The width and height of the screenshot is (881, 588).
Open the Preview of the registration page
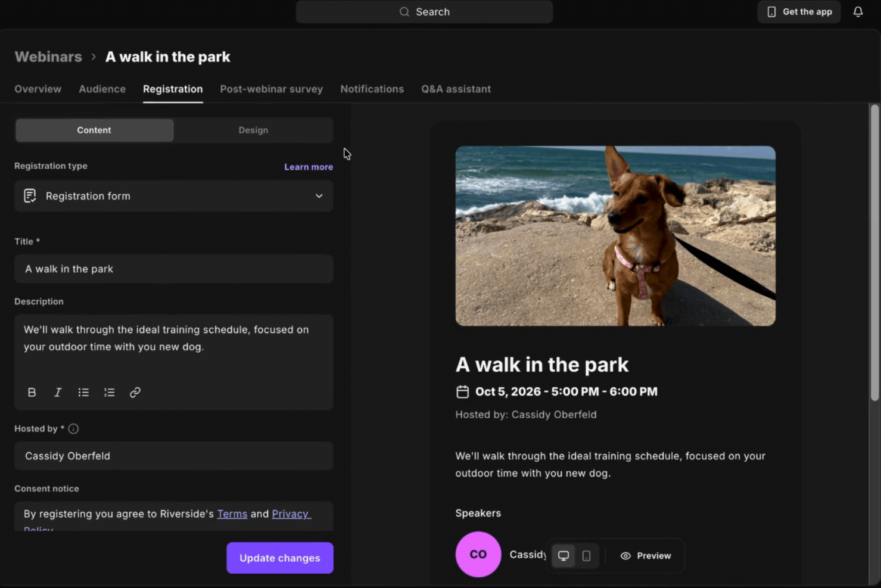646,556
